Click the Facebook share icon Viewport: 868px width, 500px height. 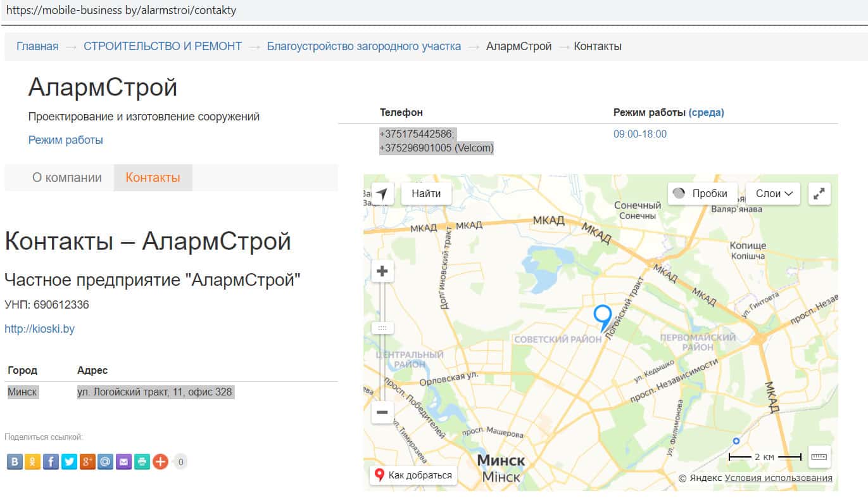coord(51,462)
